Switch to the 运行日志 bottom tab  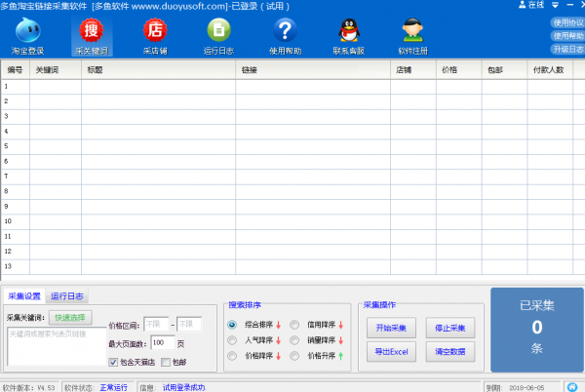point(66,296)
